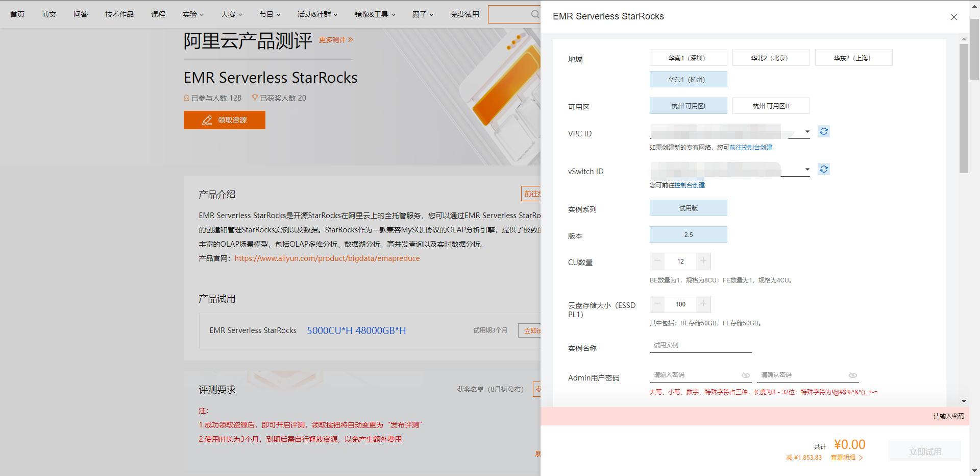Close the EMR Serverless StarRocks panel
The height and width of the screenshot is (476, 980).
point(953,17)
